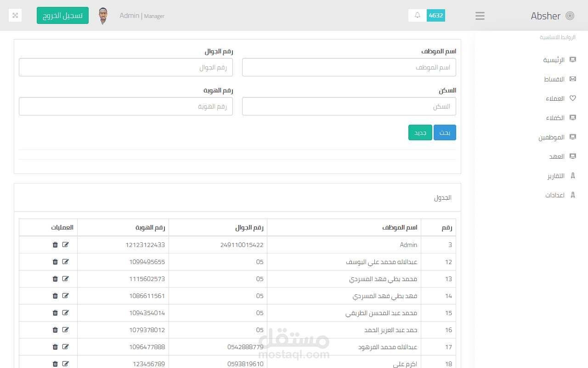588x368 pixels.
Task: Toggle the hamburger sidebar menu icon
Action: point(480,16)
